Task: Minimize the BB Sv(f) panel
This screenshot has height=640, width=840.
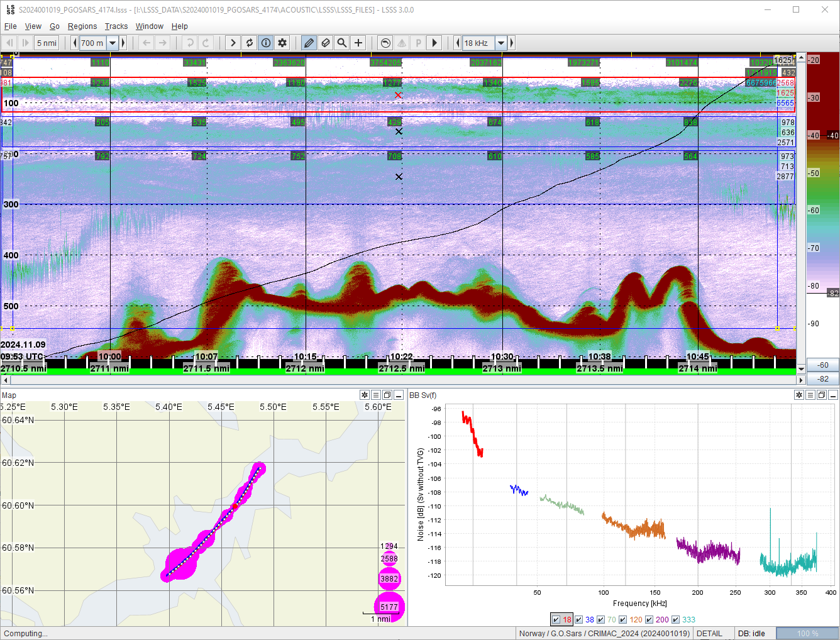Action: pos(833,395)
